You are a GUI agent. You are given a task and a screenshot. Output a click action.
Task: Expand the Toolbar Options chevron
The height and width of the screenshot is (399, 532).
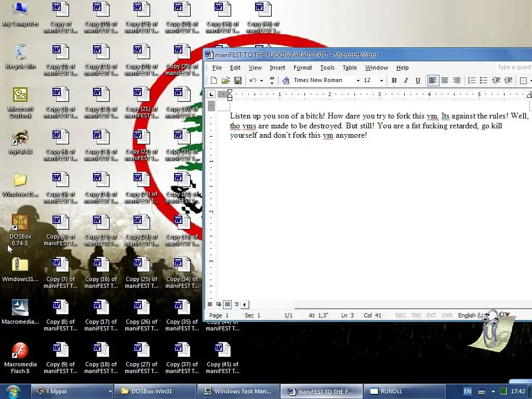click(x=272, y=81)
